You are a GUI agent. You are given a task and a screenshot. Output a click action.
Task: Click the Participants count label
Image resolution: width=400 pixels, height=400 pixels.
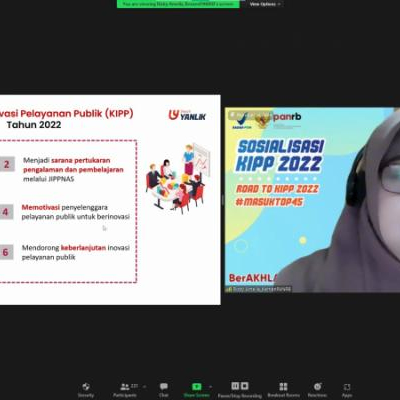134,386
